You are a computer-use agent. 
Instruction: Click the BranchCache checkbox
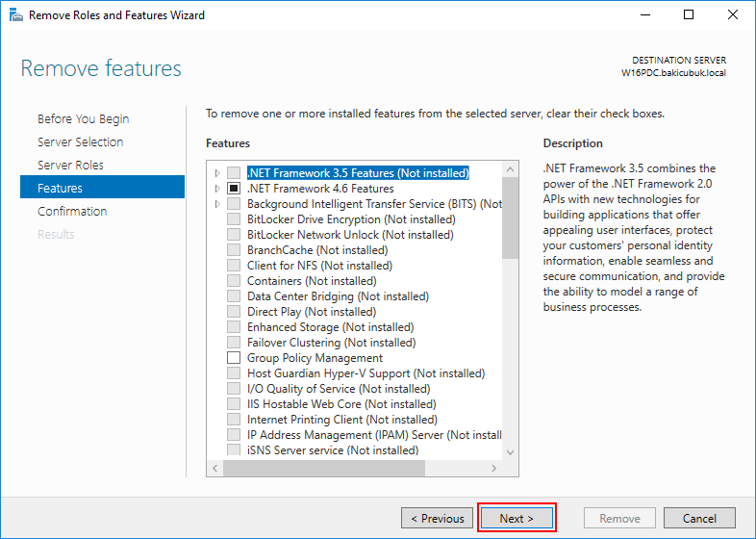(234, 250)
